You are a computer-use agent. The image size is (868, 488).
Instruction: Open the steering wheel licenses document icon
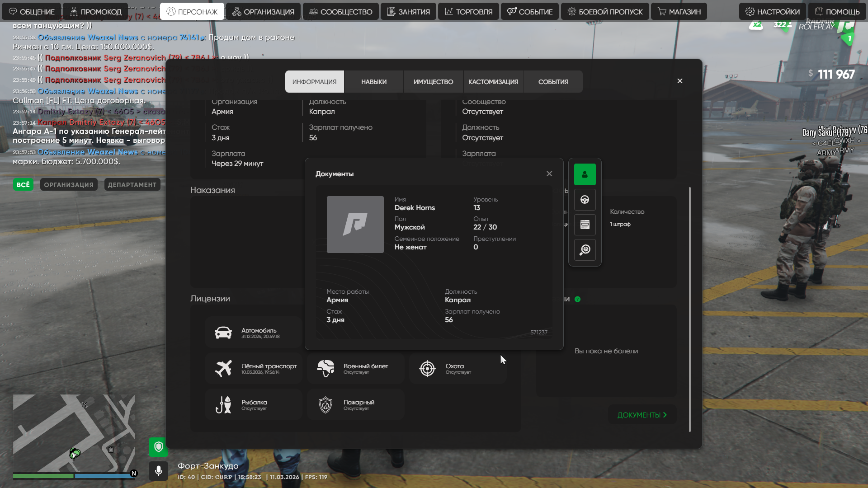pos(585,200)
